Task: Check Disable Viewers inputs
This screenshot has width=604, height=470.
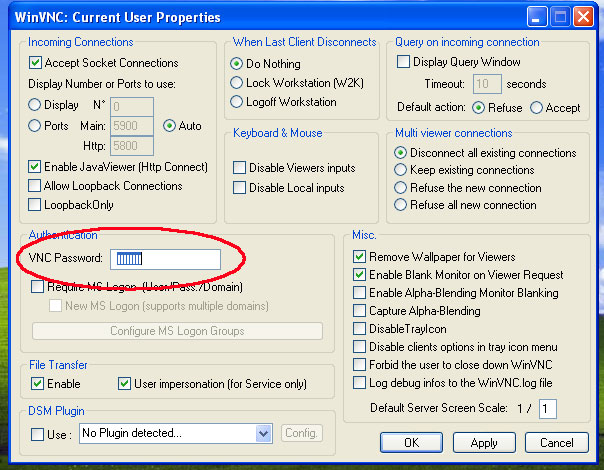Action: point(240,168)
